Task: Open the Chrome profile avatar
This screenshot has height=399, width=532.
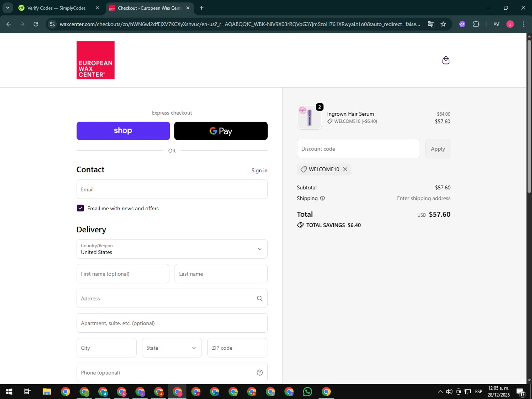Action: coord(510,24)
